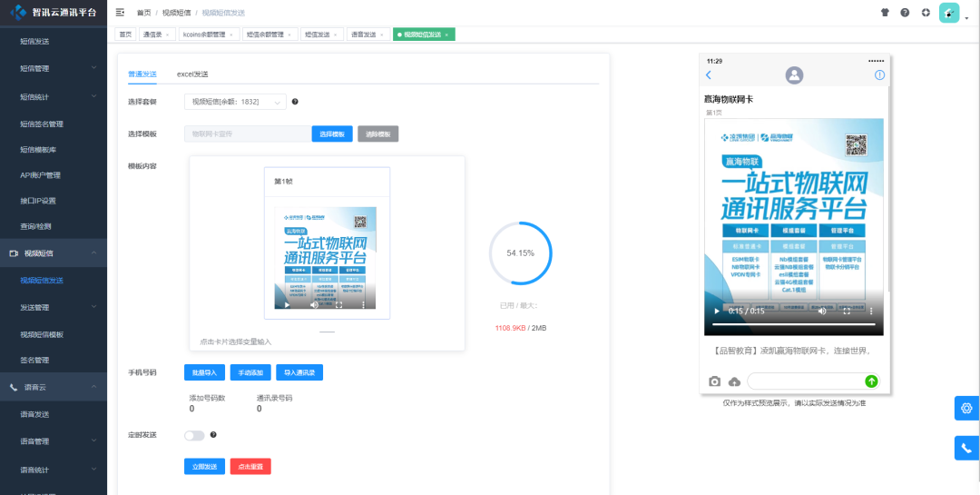Mute the template frame video
This screenshot has width=980, height=495.
314,305
